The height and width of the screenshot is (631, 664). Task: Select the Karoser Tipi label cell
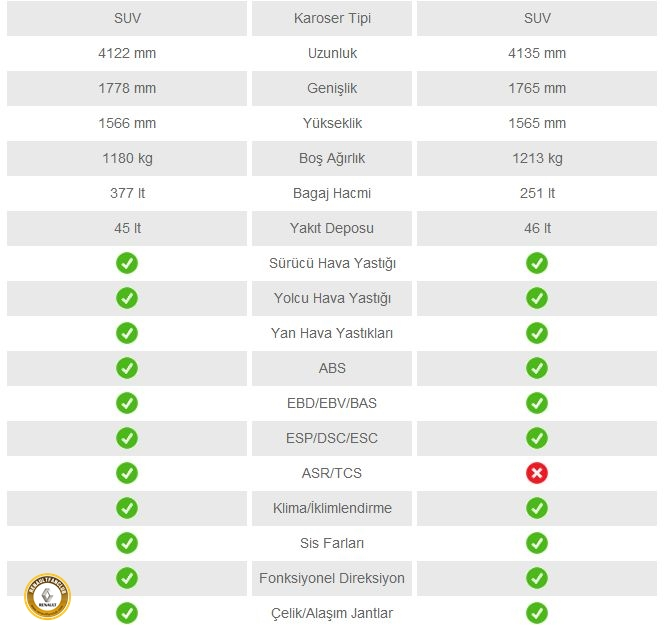coord(332,18)
